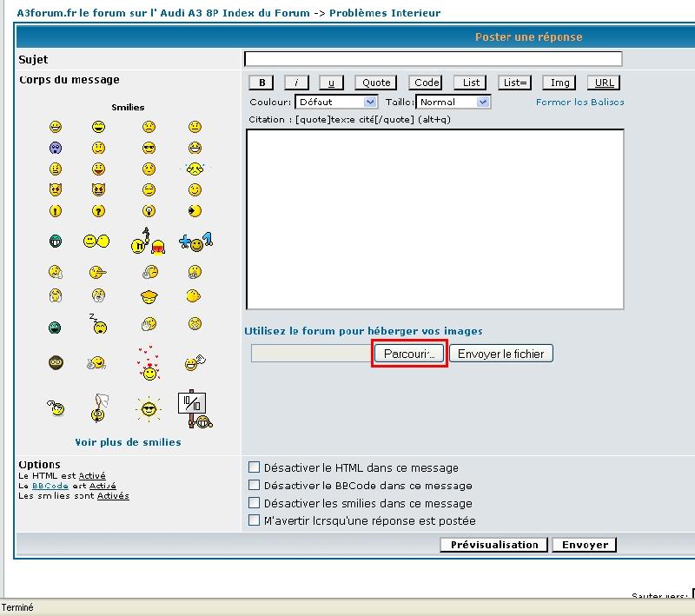Click the Utilisez le forum pour héberger link
Image resolution: width=695 pixels, height=616 pixels.
tap(363, 331)
